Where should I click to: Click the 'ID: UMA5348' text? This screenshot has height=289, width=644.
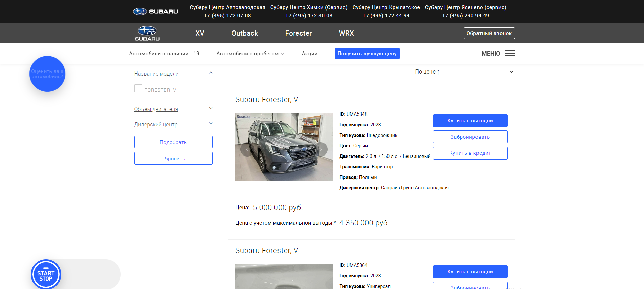point(353,114)
